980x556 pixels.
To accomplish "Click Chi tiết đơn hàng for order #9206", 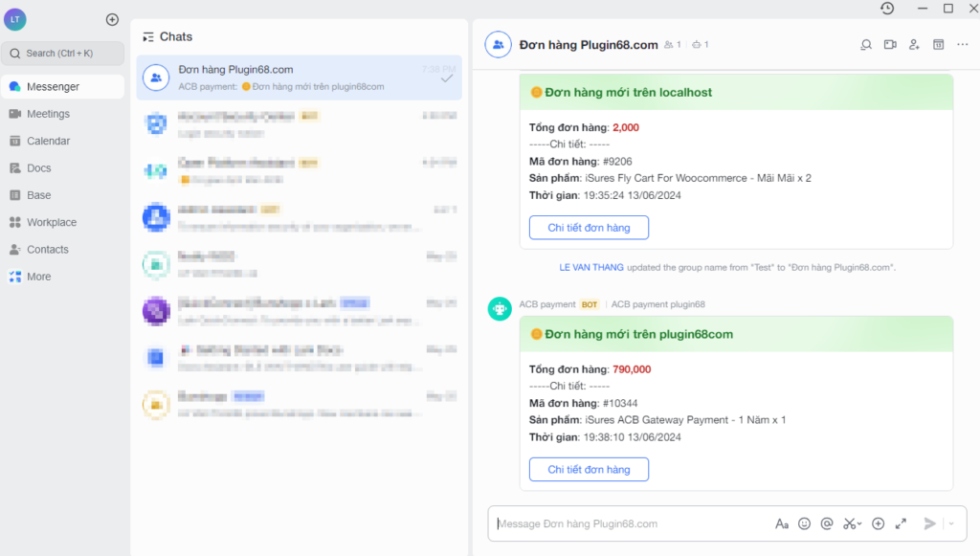I will [589, 228].
